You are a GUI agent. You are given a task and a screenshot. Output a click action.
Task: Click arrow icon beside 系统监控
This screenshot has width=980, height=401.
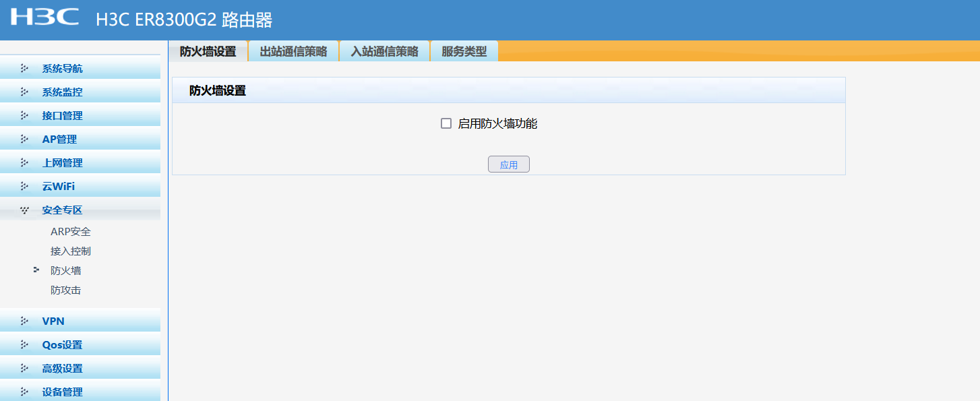tap(25, 92)
